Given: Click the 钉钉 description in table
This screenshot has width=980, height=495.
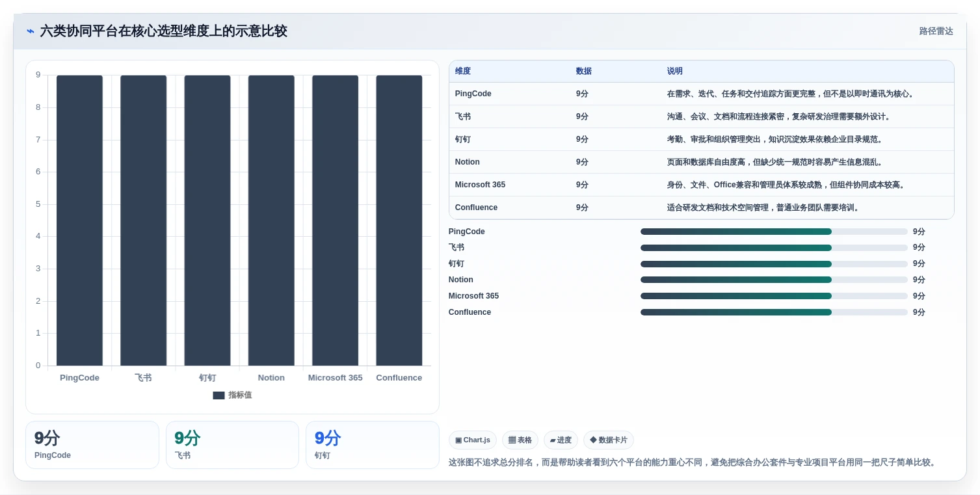Looking at the screenshot, I should click(775, 139).
